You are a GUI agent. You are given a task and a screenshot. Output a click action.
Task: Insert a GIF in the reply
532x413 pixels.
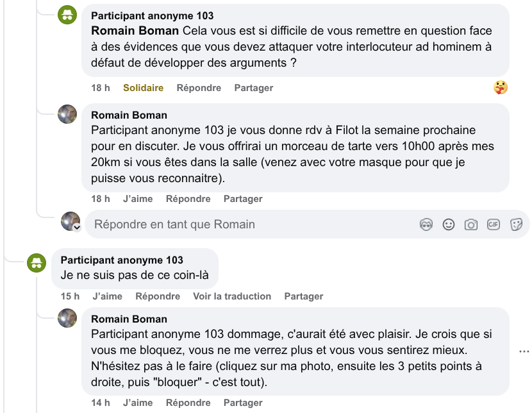pos(493,224)
